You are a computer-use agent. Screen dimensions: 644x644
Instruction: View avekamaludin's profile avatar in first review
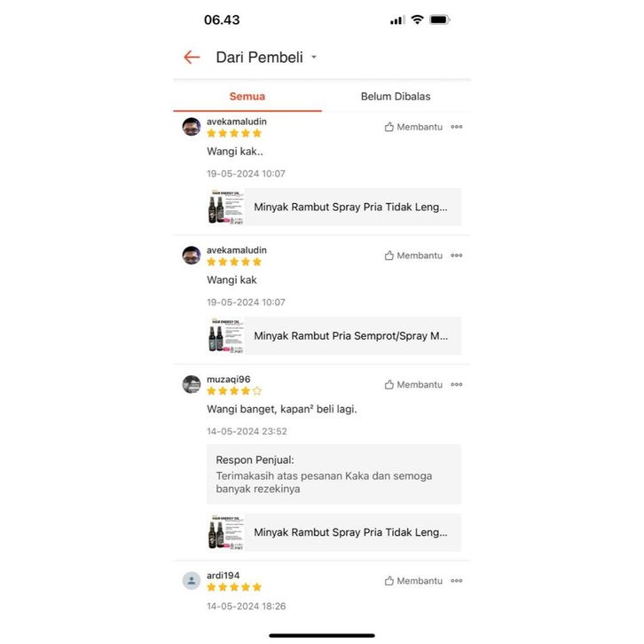pos(192,127)
